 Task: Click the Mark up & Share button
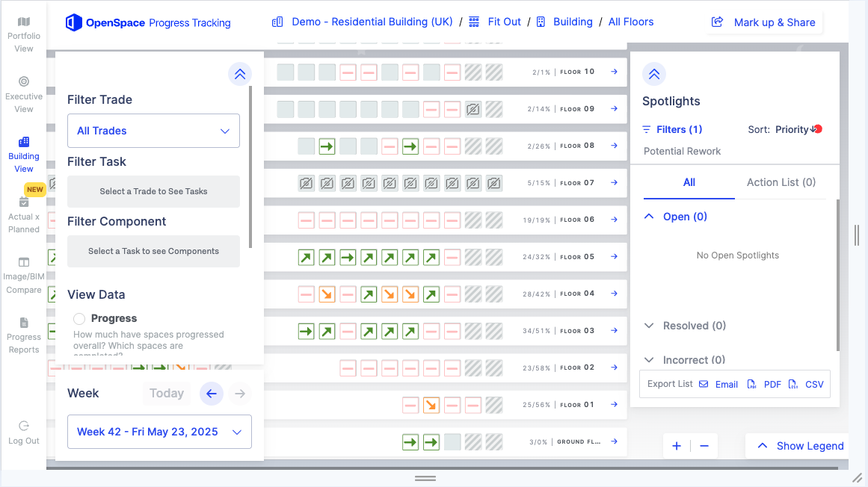click(x=763, y=22)
